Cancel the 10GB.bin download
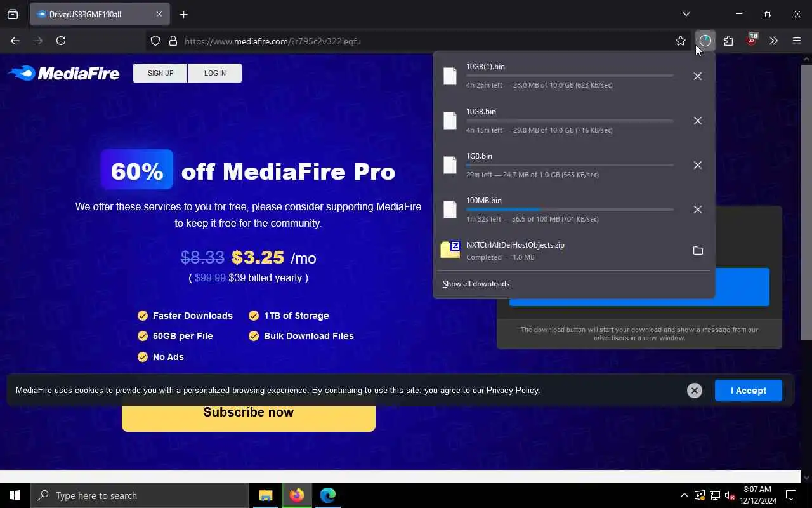 (697, 121)
